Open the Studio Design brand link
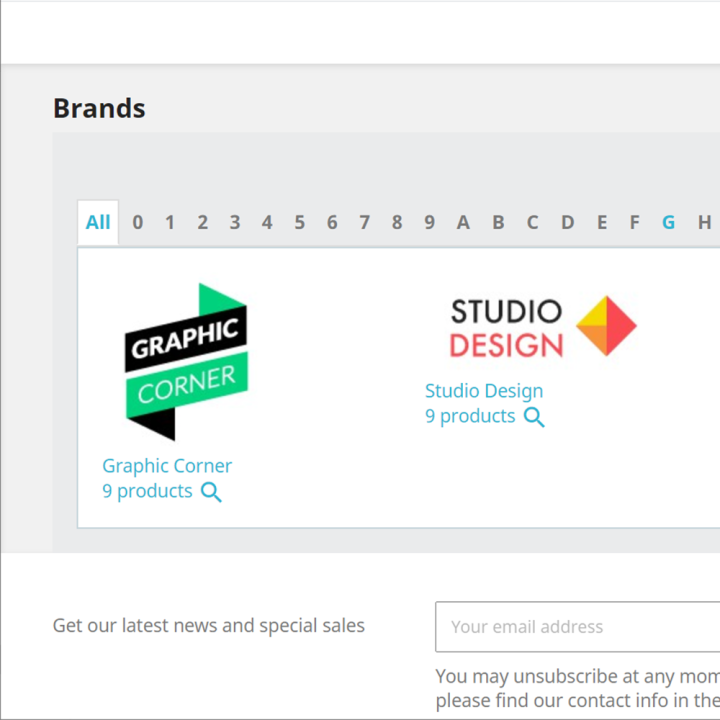 click(x=484, y=391)
